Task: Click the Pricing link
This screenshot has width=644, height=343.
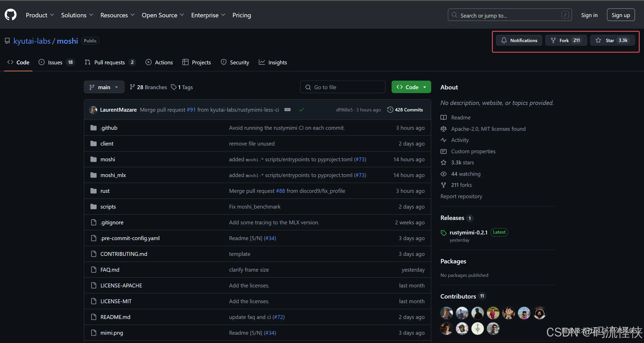Action: coord(242,15)
